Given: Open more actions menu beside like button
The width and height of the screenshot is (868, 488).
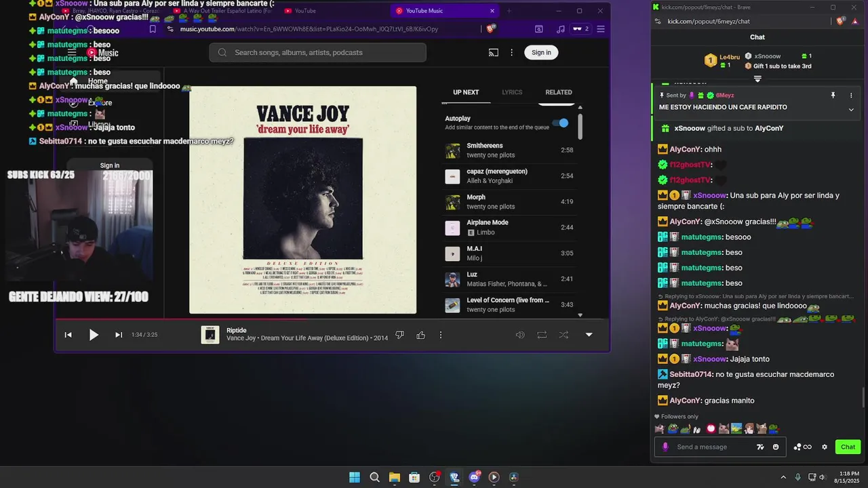Looking at the screenshot, I should 441,335.
